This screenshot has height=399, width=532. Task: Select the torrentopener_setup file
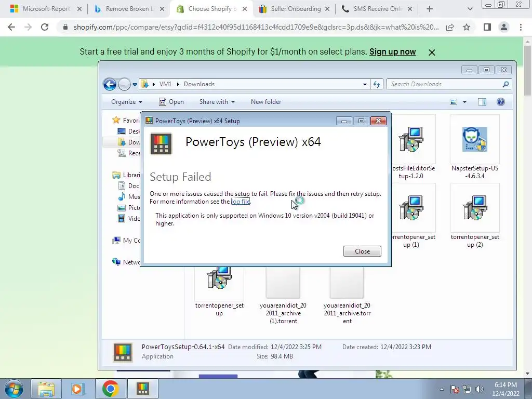tap(219, 292)
